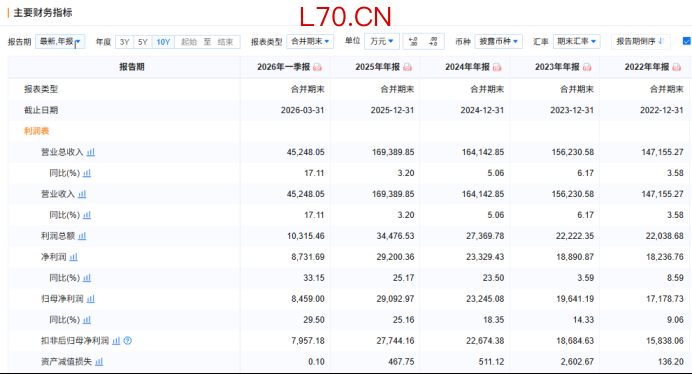The height and width of the screenshot is (374, 692).
Task: Click the 净利润 value 8,731.69
Action: click(308, 257)
